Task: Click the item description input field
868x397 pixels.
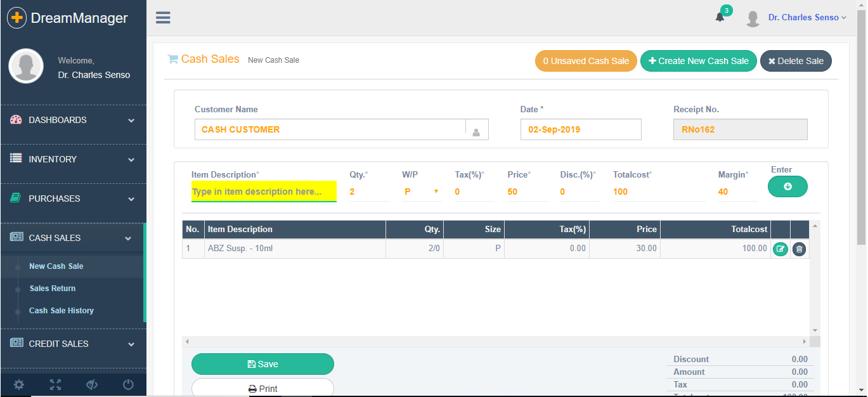Action: 264,192
